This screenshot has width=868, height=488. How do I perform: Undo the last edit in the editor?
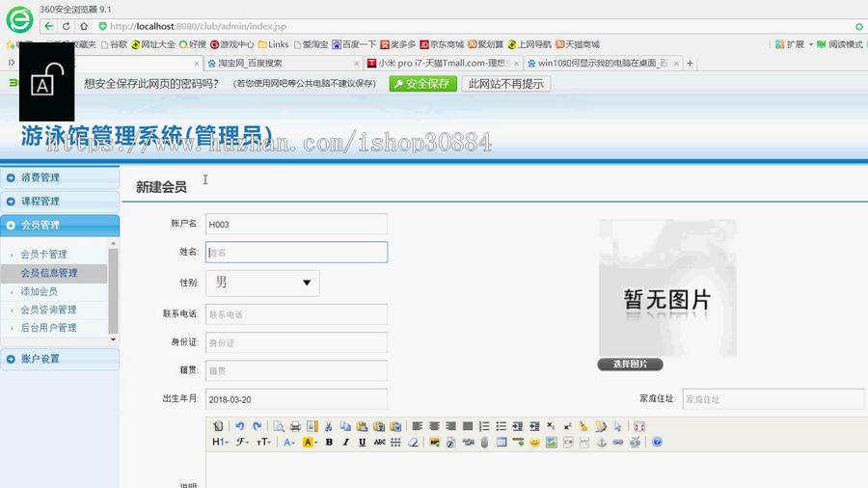pos(240,426)
